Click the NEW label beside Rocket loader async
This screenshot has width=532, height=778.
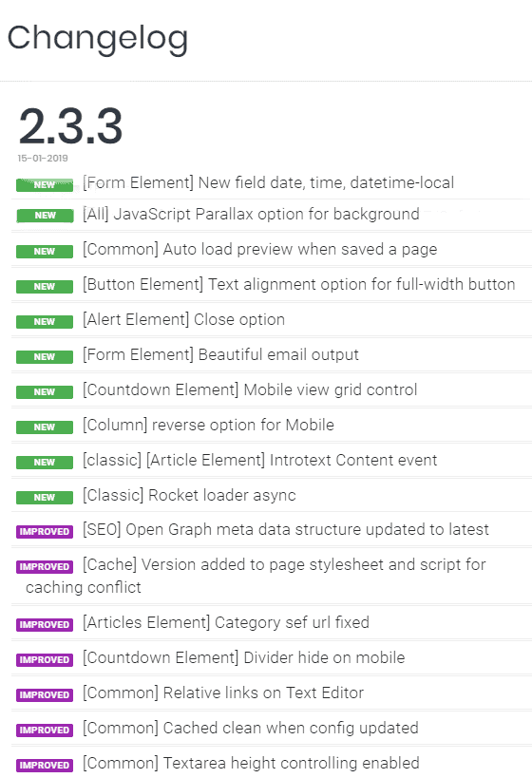[45, 497]
